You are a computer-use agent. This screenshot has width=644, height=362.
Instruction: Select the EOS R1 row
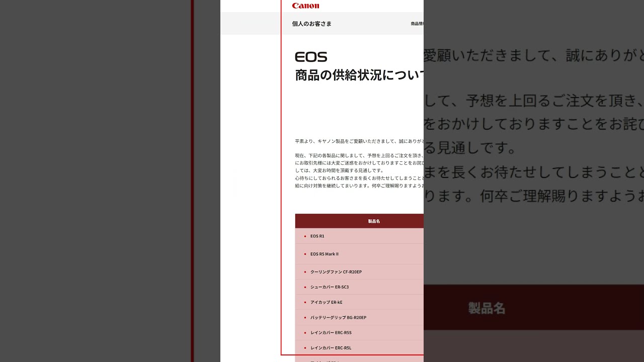[359, 236]
